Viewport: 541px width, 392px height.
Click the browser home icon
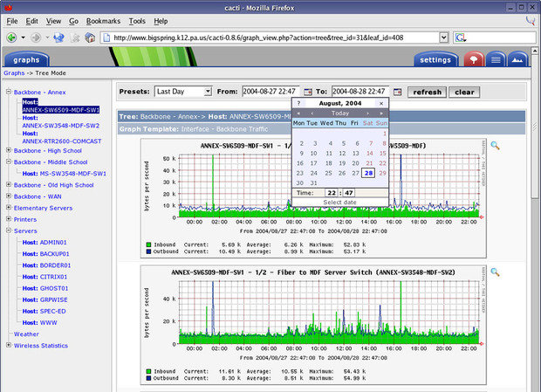(90, 38)
